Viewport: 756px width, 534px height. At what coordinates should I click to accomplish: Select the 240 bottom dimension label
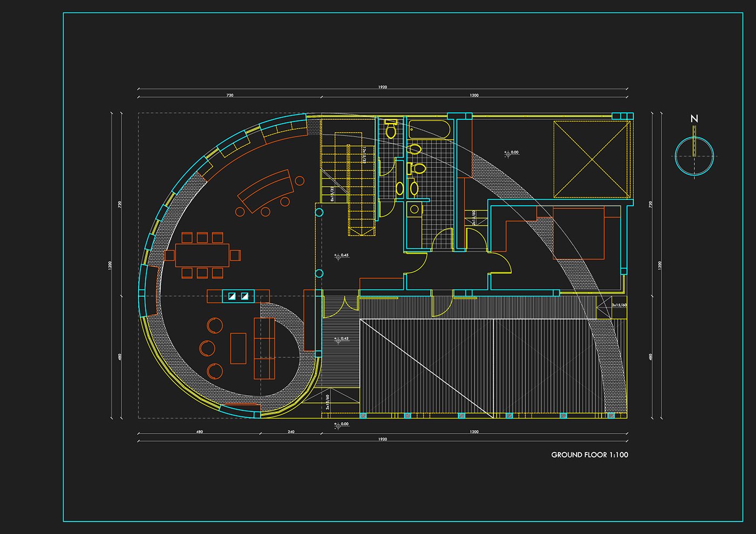click(291, 432)
